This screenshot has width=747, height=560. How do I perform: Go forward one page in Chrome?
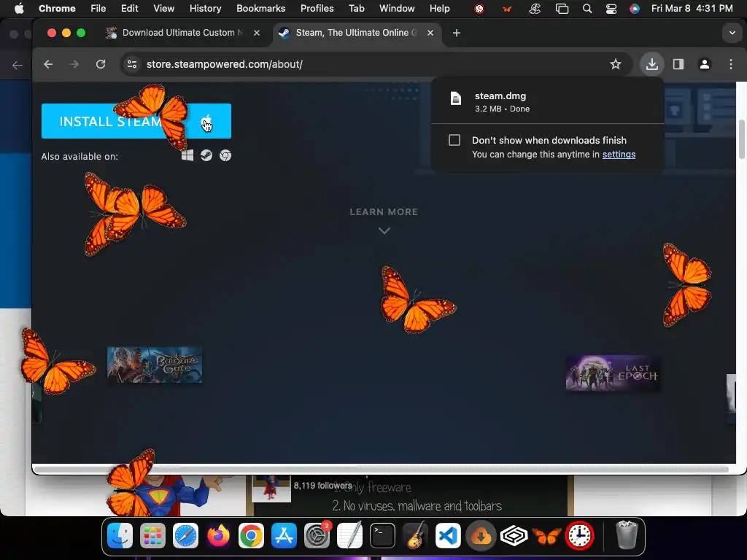(x=74, y=64)
